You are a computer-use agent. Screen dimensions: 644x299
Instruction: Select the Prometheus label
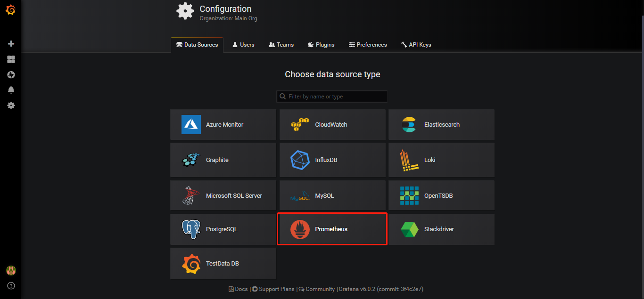[331, 229]
